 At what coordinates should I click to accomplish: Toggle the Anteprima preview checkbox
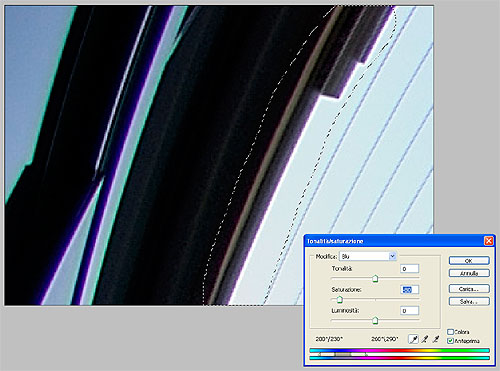450,341
